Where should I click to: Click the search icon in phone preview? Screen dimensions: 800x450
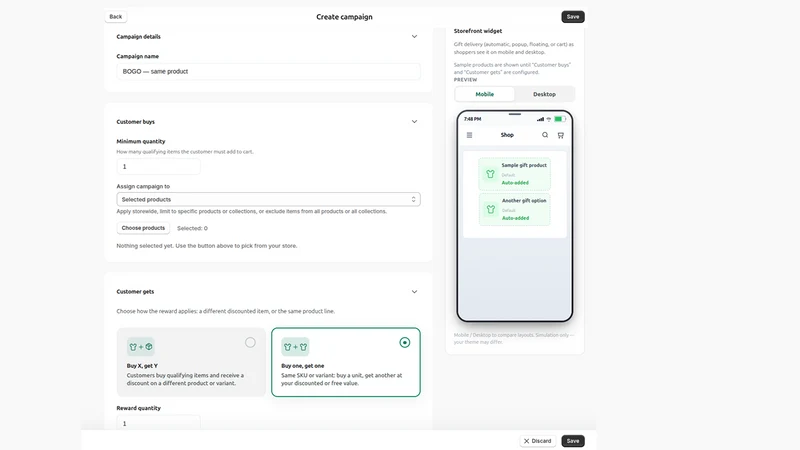pyautogui.click(x=545, y=135)
